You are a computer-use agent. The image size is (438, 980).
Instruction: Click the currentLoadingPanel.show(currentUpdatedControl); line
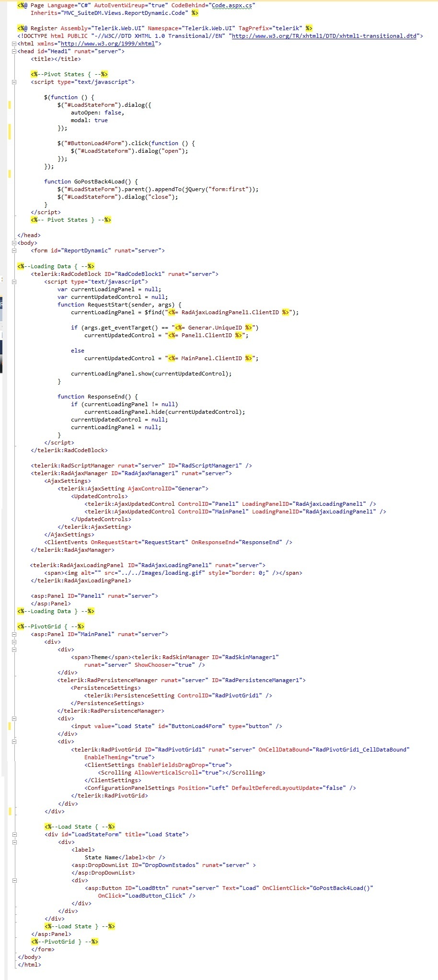pyautogui.click(x=151, y=374)
